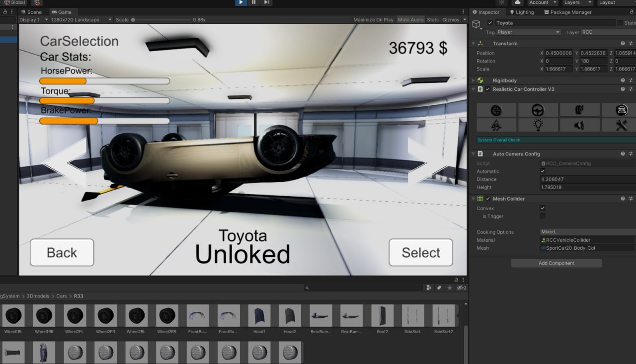Image resolution: width=636 pixels, height=364 pixels.
Task: Switch to the Package Manager tab
Action: [x=567, y=12]
